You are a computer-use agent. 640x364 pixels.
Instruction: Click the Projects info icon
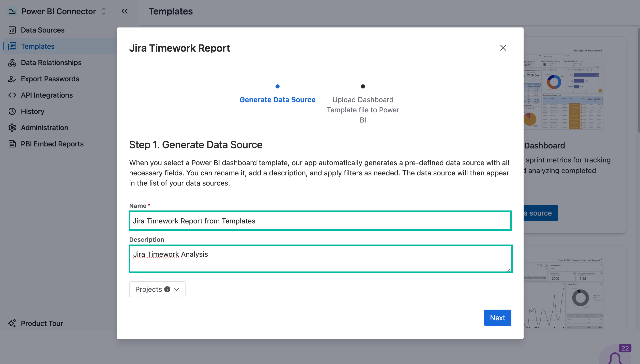tap(167, 289)
